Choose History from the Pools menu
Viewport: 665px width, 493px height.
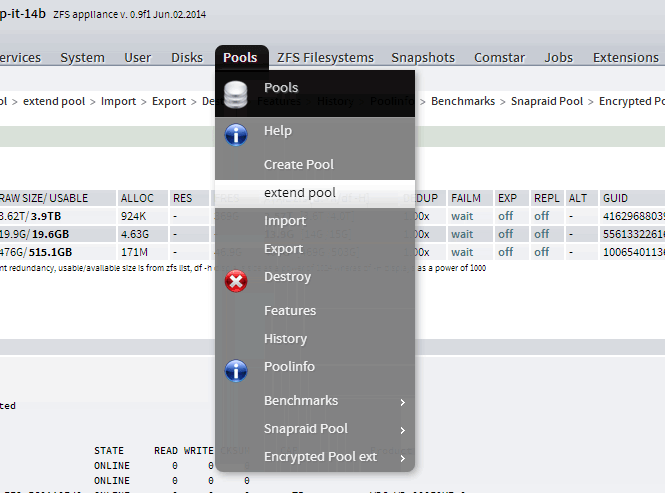tap(315, 339)
